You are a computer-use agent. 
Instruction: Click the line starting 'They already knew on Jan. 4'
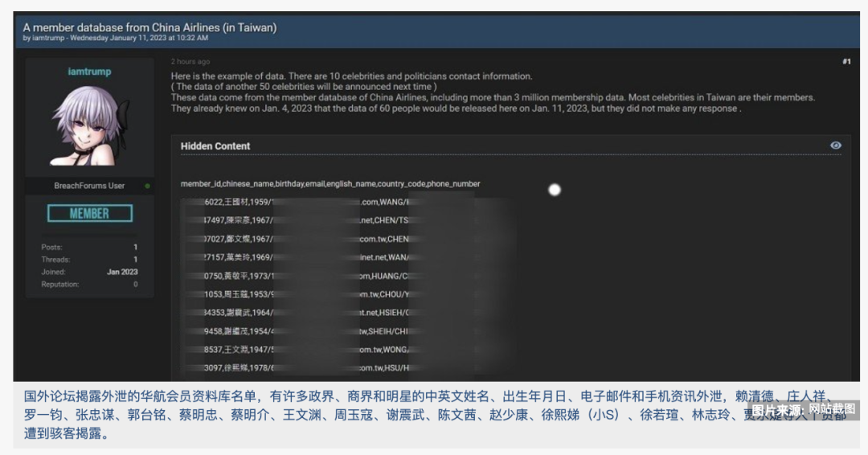pos(456,109)
